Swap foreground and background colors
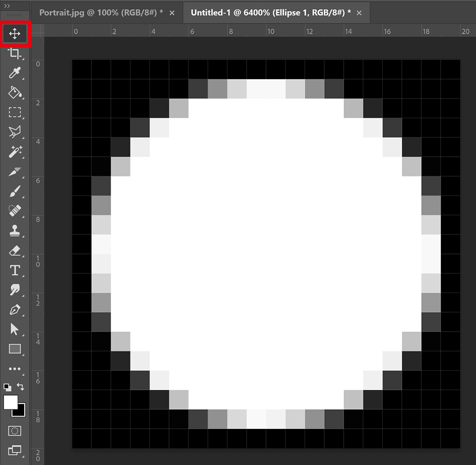This screenshot has height=465, width=476. (20, 386)
